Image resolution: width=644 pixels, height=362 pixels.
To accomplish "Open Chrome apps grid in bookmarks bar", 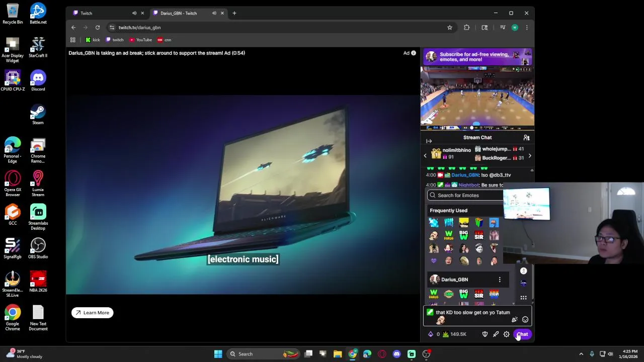I will coord(73,40).
